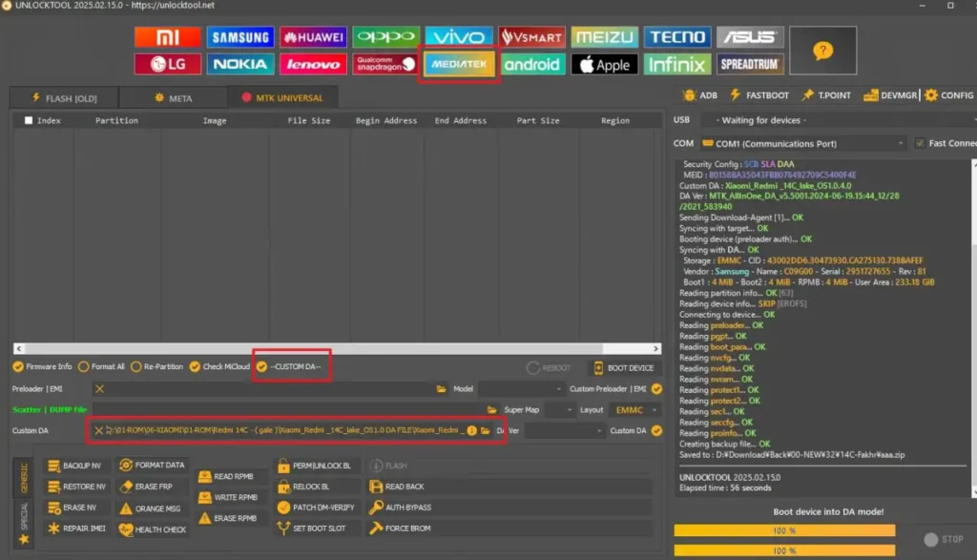The image size is (977, 560).
Task: Select the Nokia brand logo
Action: [x=239, y=64]
